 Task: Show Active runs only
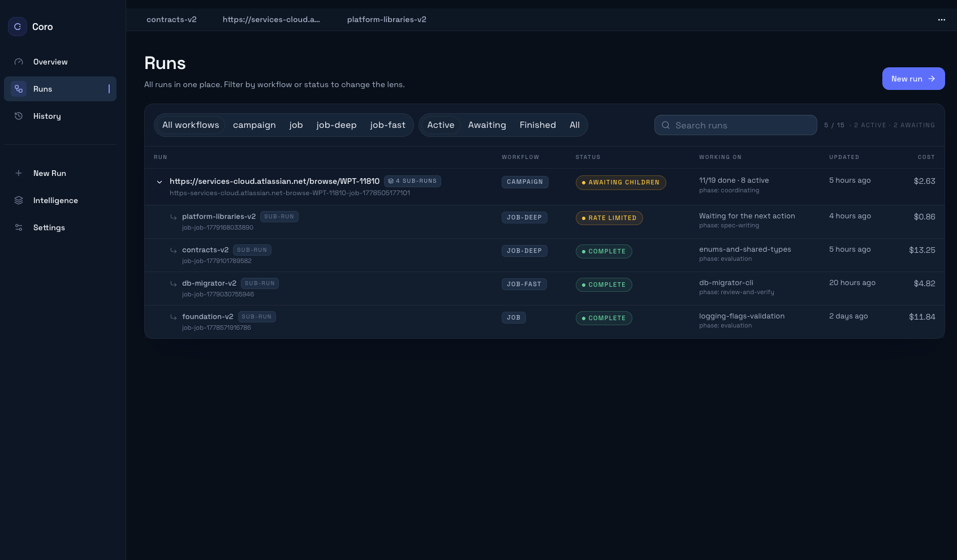441,125
